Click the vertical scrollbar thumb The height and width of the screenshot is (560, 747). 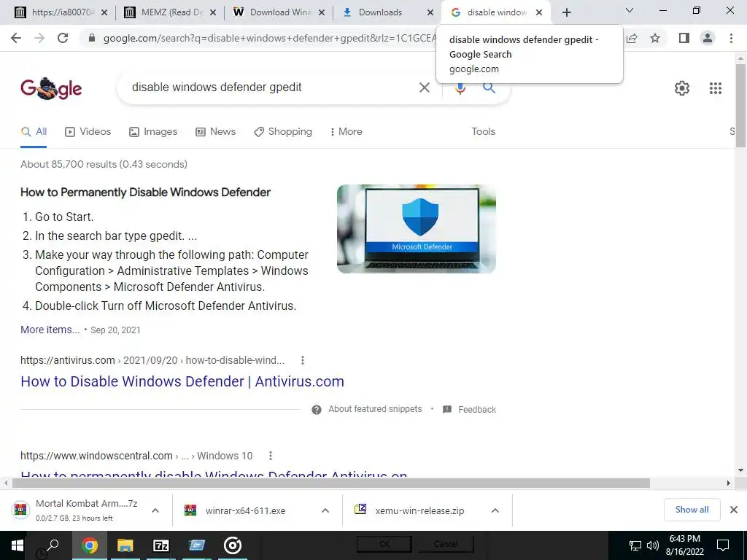point(740,105)
